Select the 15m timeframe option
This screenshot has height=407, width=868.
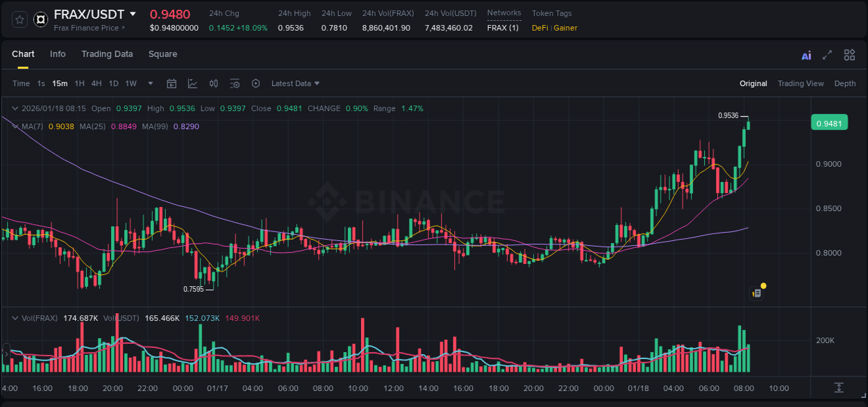[60, 83]
